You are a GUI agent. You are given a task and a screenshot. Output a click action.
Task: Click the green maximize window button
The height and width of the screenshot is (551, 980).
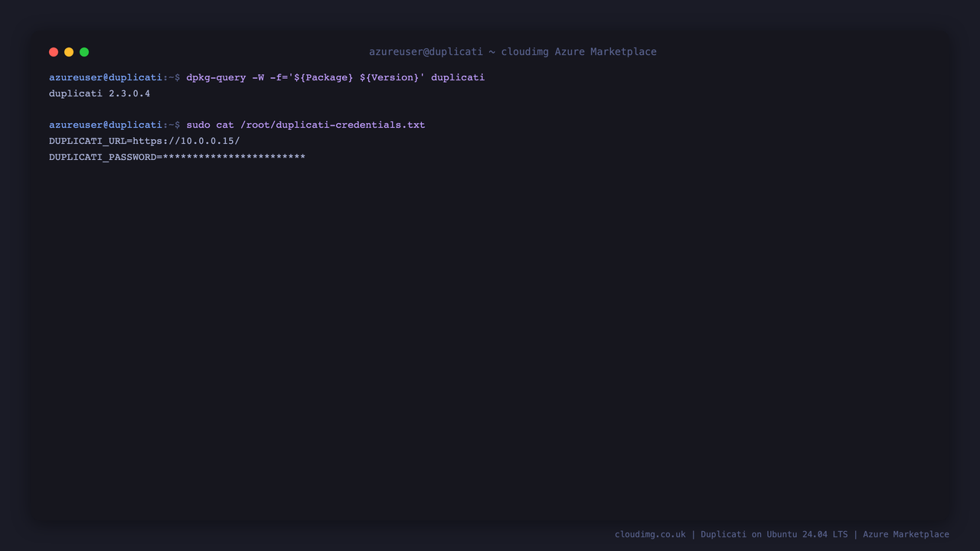pyautogui.click(x=84, y=52)
